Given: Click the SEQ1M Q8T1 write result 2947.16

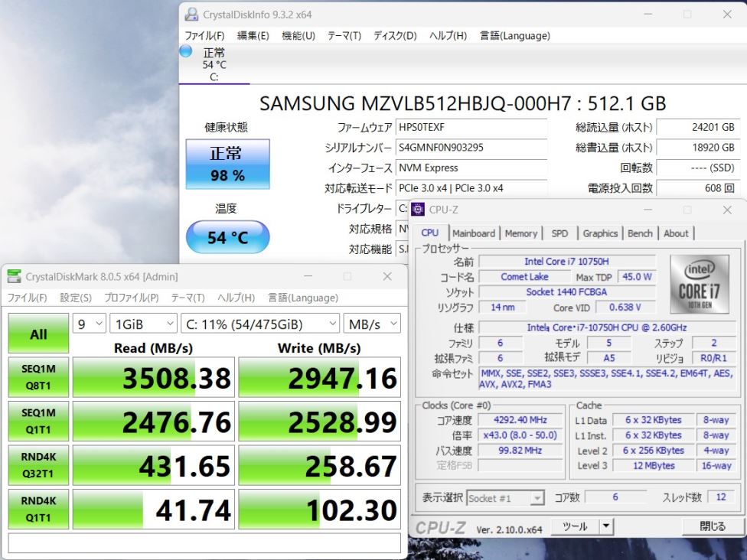Looking at the screenshot, I should (319, 377).
